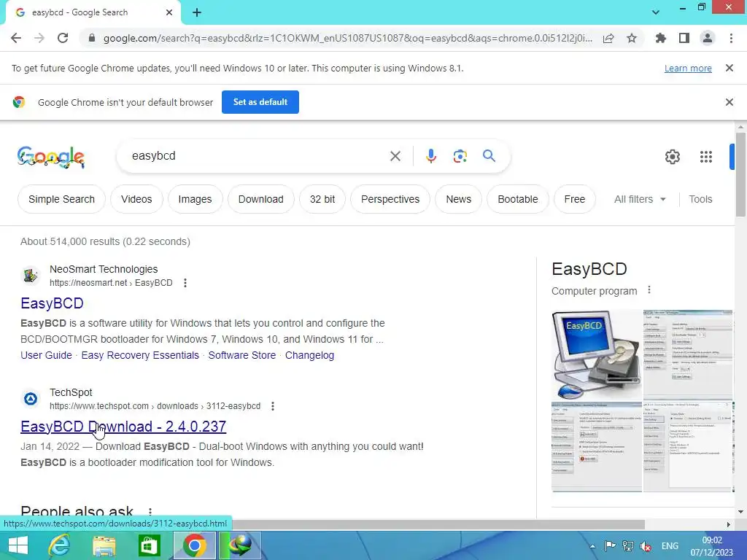Open the Chrome extensions puzzle icon

pyautogui.click(x=661, y=38)
